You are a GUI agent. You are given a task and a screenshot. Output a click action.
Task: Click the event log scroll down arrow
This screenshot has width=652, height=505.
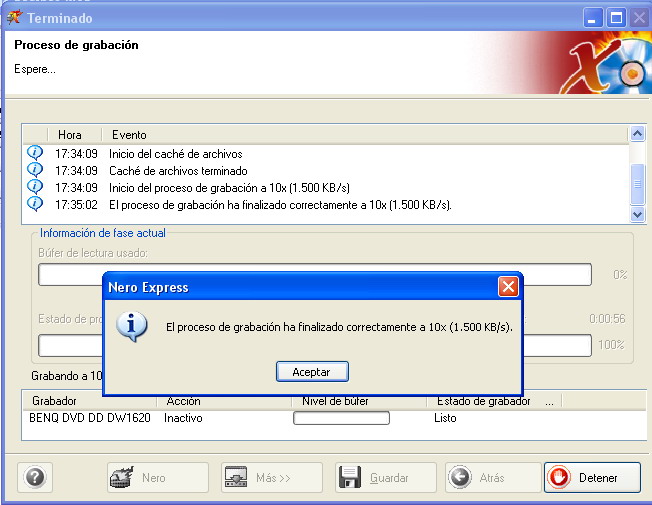[637, 215]
